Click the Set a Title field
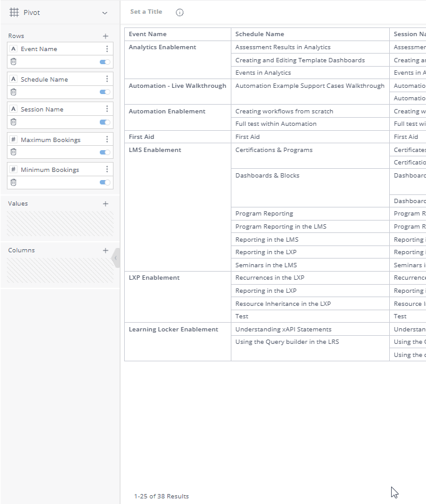 point(146,12)
